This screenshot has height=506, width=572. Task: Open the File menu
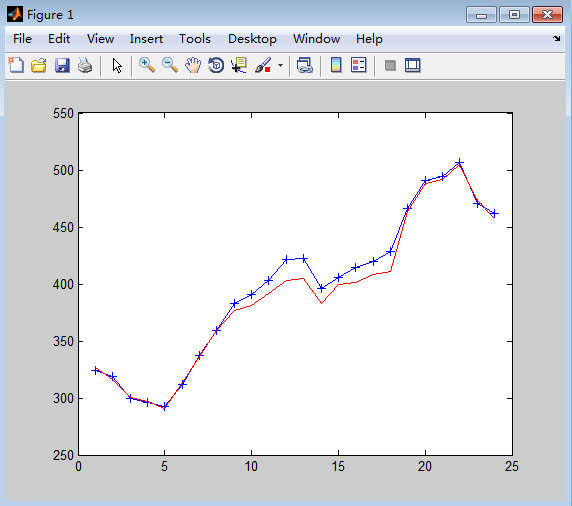pos(22,39)
